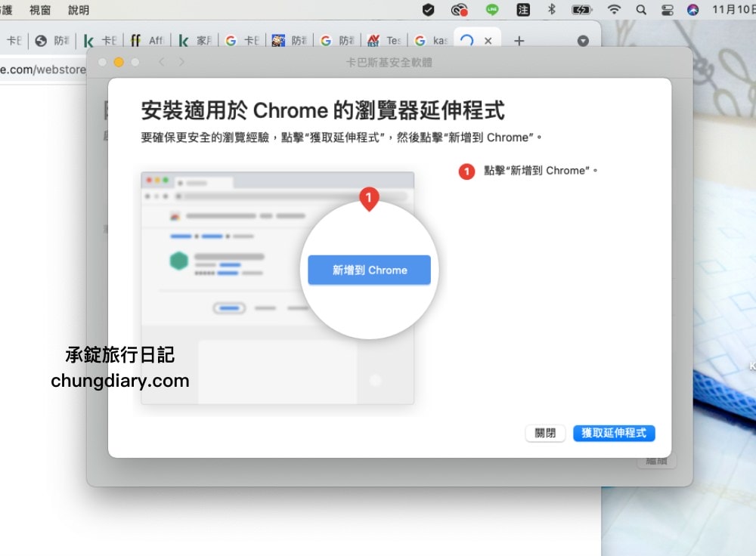Click the 關閉 button in the dialog
Image resolution: width=756 pixels, height=556 pixels.
click(x=545, y=433)
